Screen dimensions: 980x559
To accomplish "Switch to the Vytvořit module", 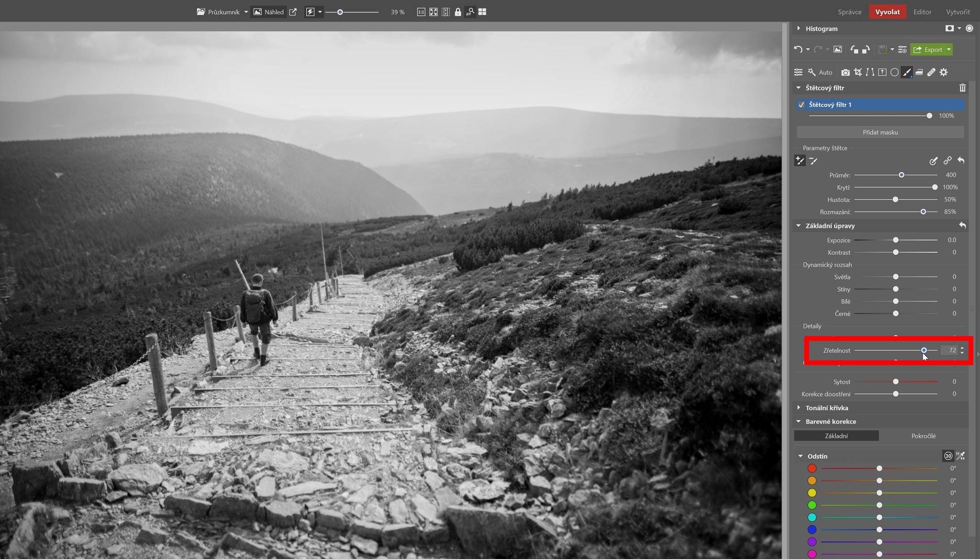I will [958, 12].
